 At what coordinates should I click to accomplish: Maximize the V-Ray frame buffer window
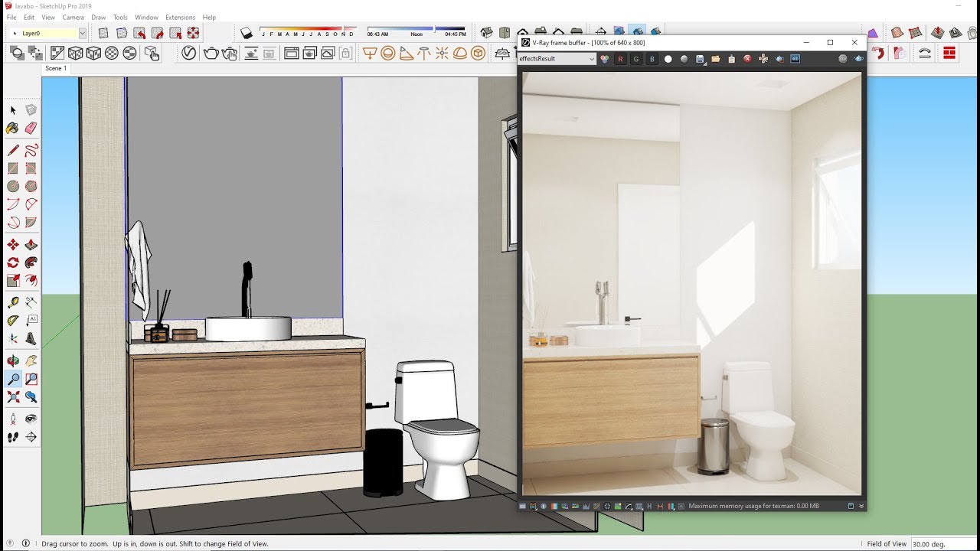[x=830, y=43]
